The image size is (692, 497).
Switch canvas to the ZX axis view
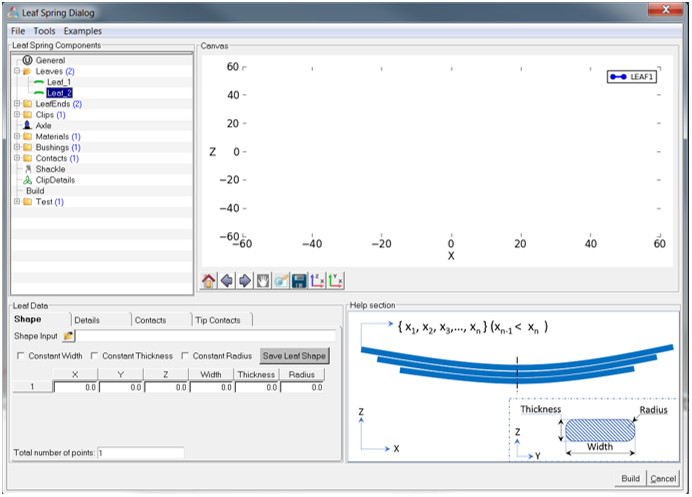[317, 281]
